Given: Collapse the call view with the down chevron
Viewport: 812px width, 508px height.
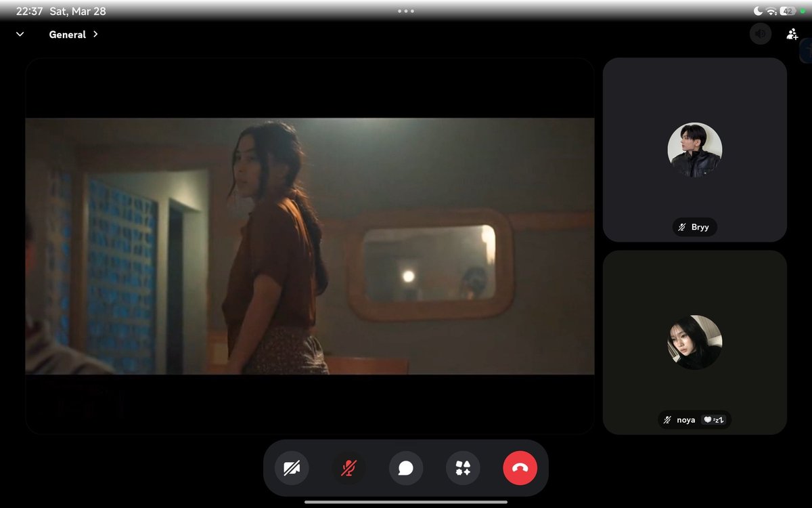Looking at the screenshot, I should [20, 34].
